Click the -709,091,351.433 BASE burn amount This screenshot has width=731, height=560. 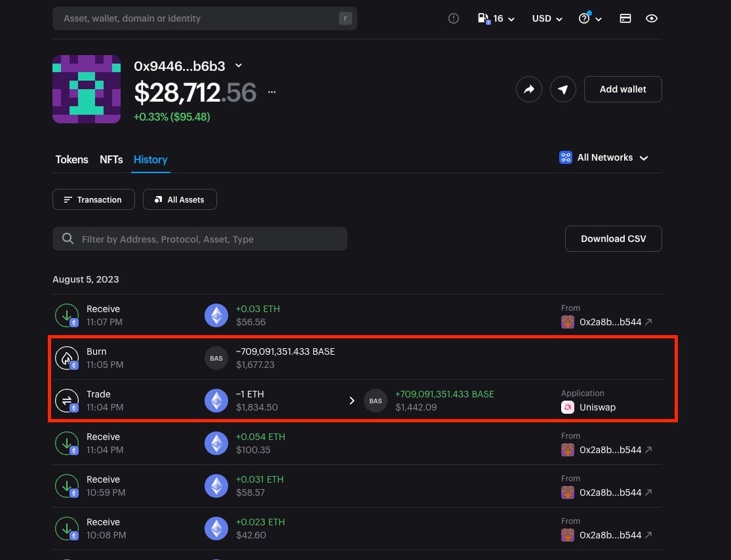[x=285, y=351]
